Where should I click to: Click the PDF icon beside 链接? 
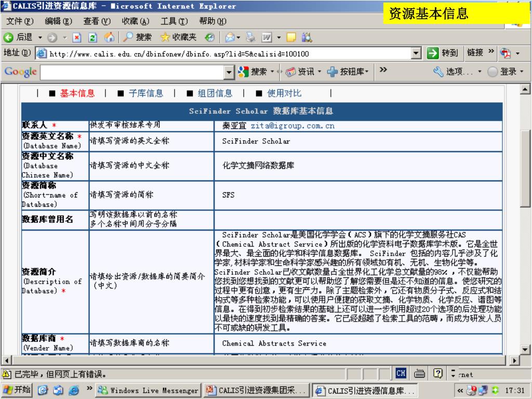[x=506, y=53]
